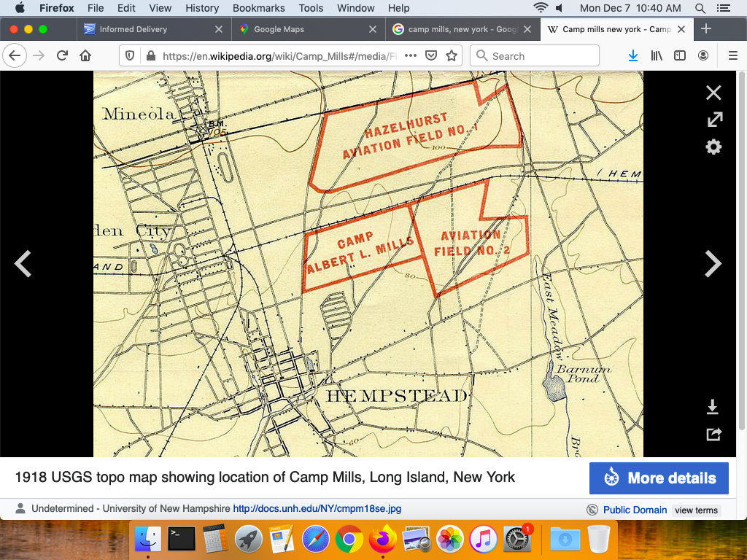Click the More details button
This screenshot has height=560, width=747.
coord(659,478)
